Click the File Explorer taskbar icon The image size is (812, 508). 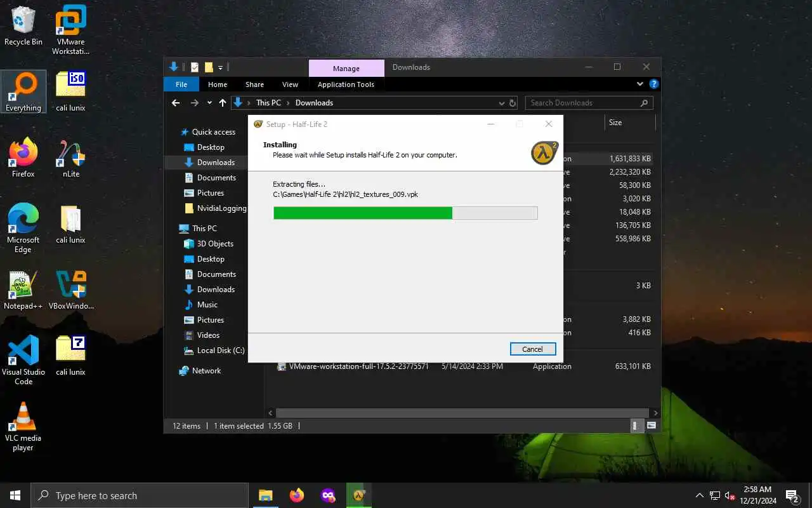[265, 495]
